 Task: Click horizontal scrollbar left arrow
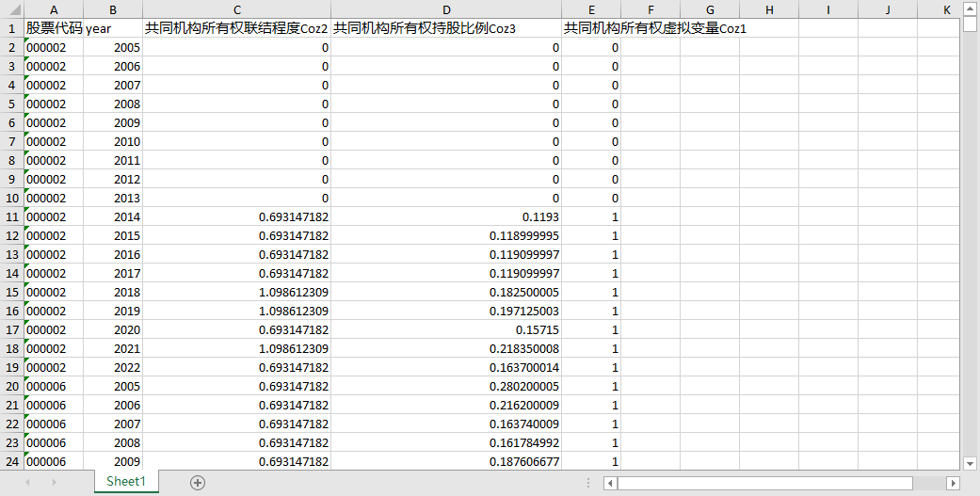pyautogui.click(x=610, y=483)
